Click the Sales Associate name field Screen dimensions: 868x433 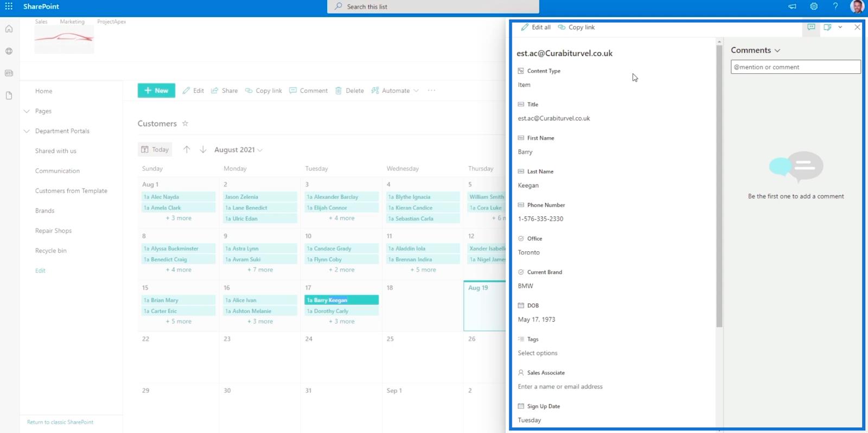click(560, 387)
